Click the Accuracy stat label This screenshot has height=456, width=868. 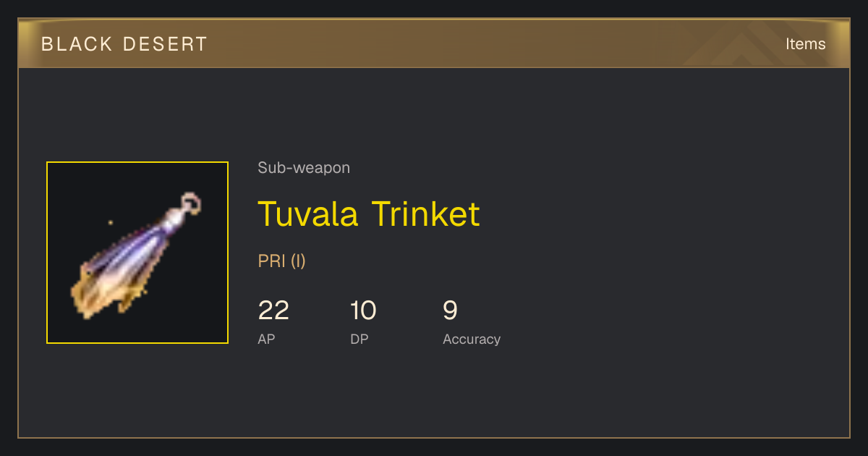[x=472, y=339]
